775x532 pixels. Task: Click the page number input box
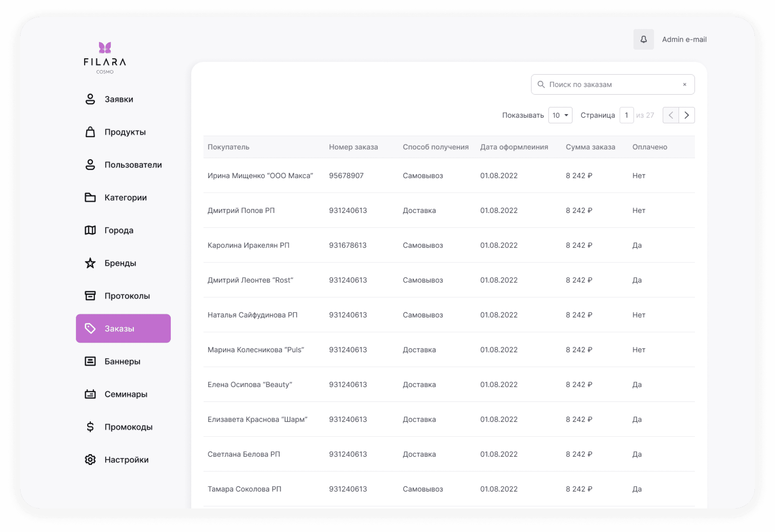coord(626,115)
